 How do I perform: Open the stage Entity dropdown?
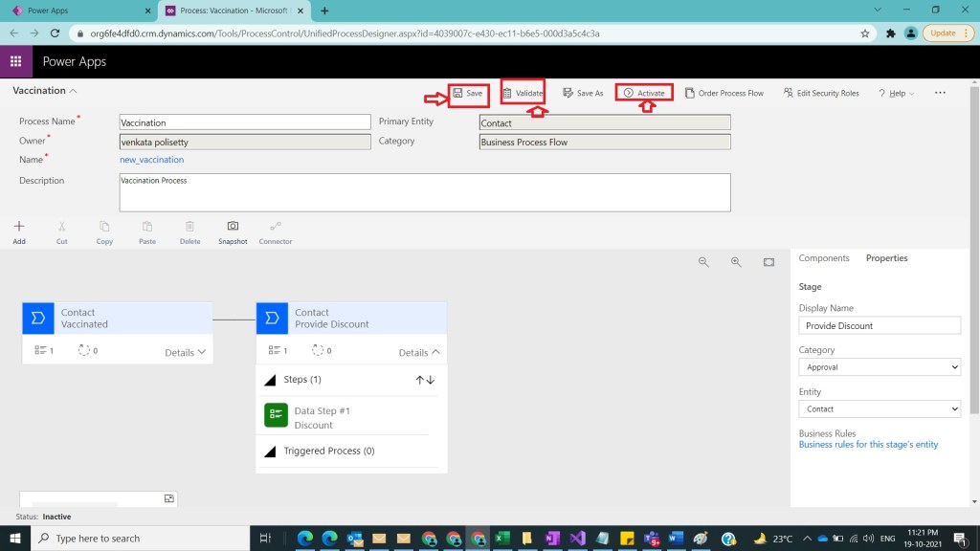(x=879, y=409)
